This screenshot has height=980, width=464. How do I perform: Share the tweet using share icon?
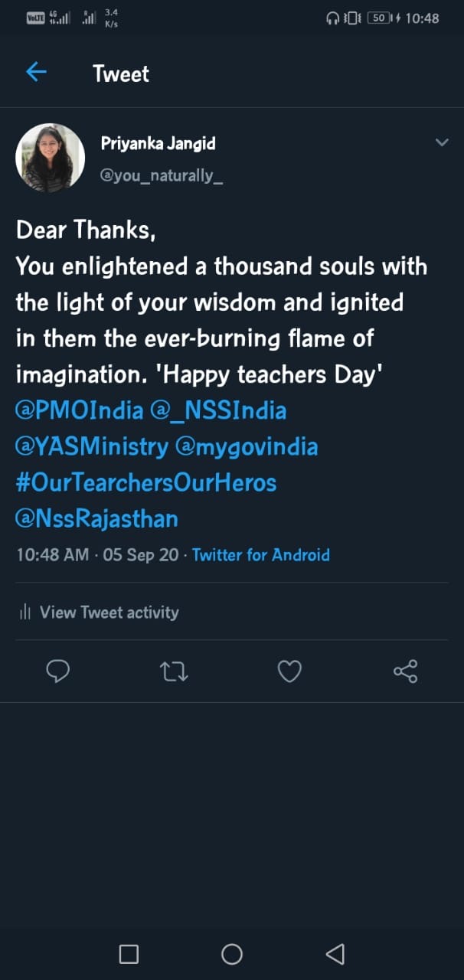(x=405, y=671)
